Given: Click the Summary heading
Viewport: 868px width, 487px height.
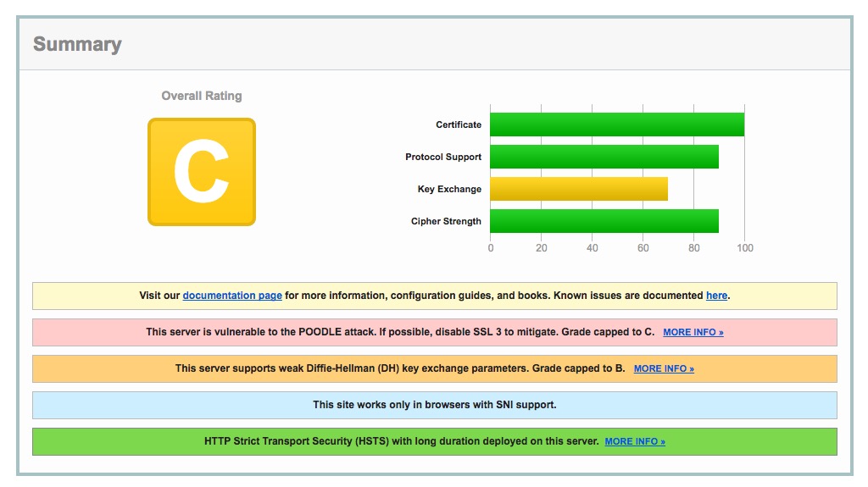Looking at the screenshot, I should 77,44.
